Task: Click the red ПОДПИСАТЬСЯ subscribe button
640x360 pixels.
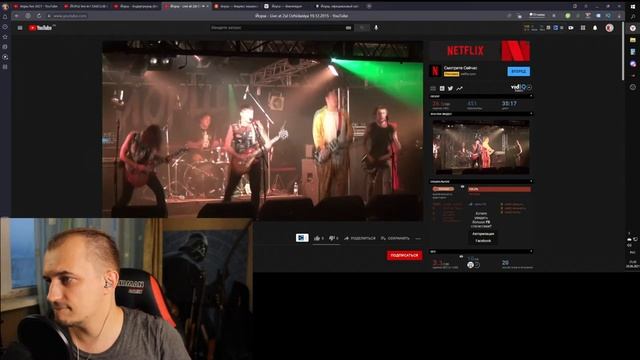Action: [x=404, y=256]
